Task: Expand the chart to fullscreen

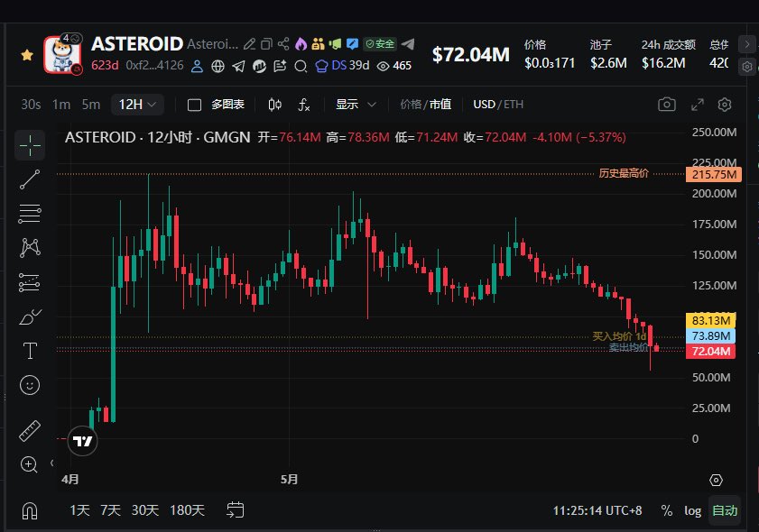Action: 697,105
